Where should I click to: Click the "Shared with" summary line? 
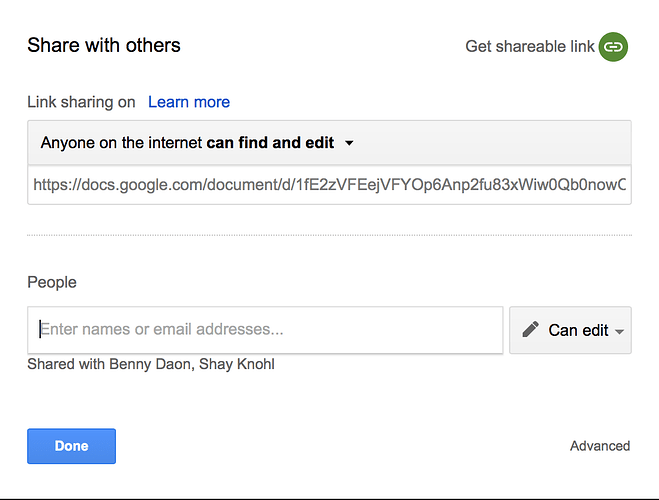click(151, 364)
